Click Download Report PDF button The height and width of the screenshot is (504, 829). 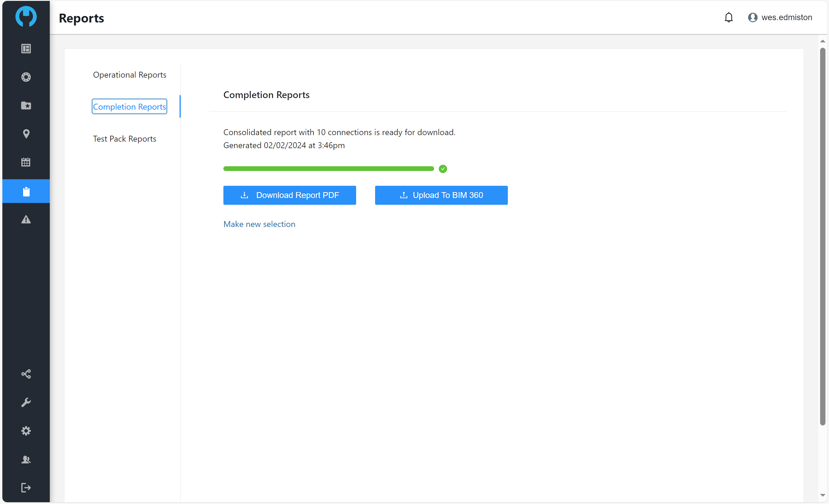289,196
